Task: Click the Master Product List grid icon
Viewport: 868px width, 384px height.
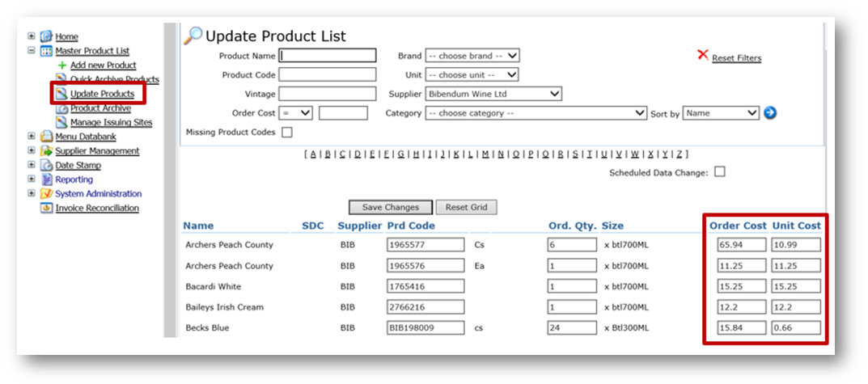Action: click(46, 51)
